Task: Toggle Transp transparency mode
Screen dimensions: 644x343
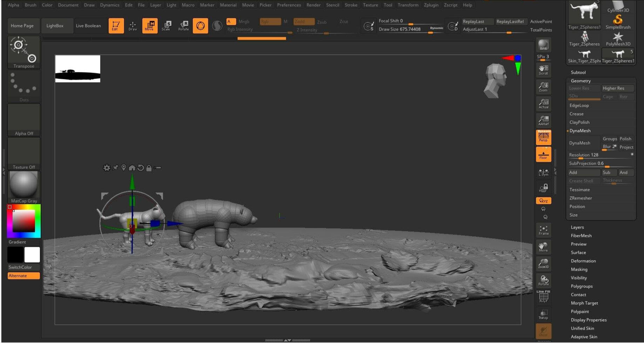Action: point(543,314)
